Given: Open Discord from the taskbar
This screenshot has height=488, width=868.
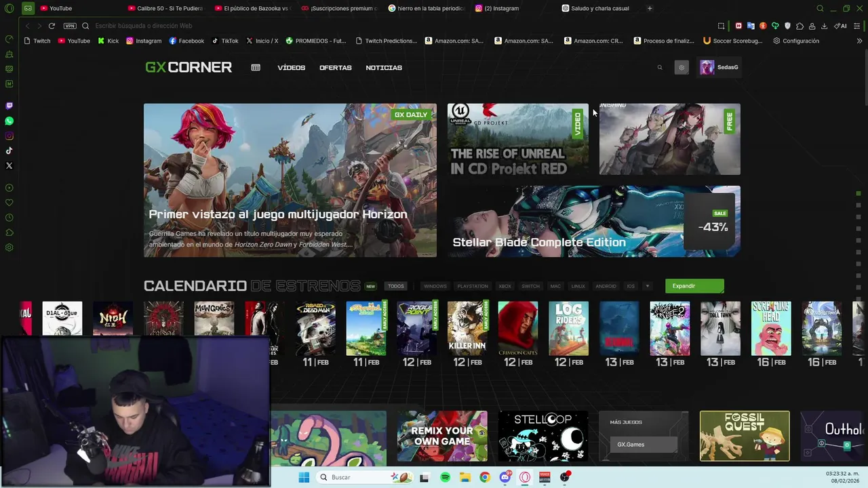Looking at the screenshot, I should [505, 477].
